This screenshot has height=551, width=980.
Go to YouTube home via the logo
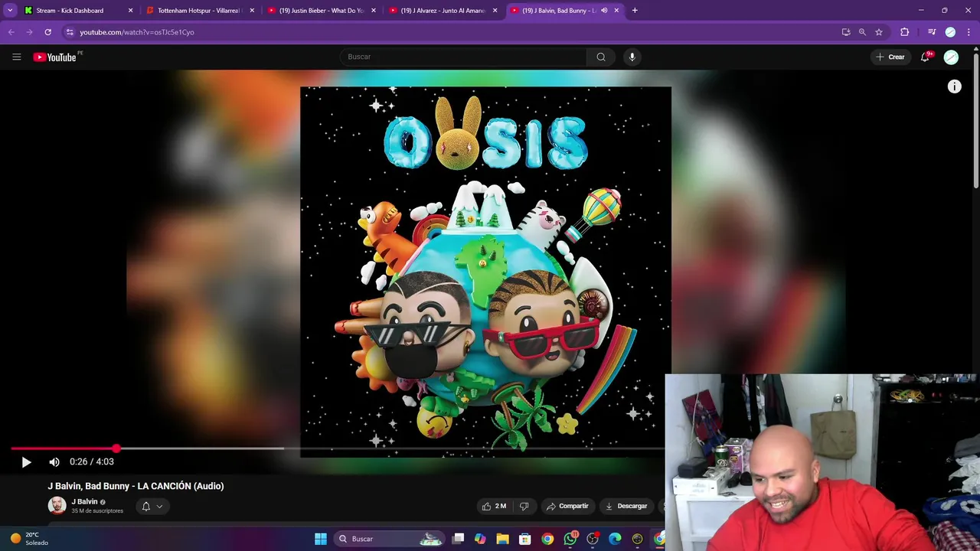click(x=55, y=57)
